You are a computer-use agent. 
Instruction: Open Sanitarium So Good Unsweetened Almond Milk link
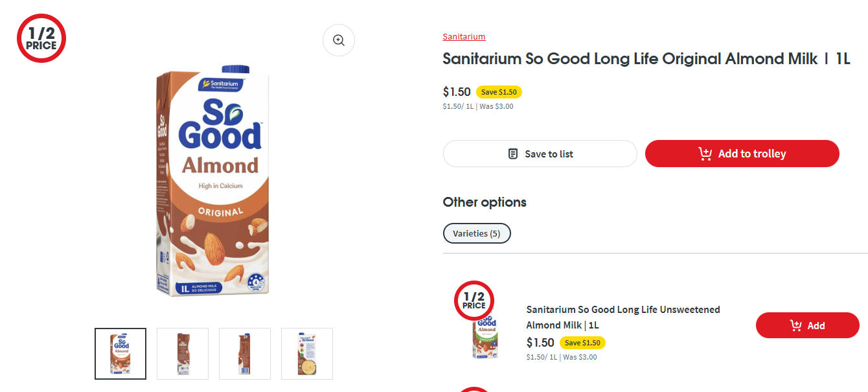point(622,317)
